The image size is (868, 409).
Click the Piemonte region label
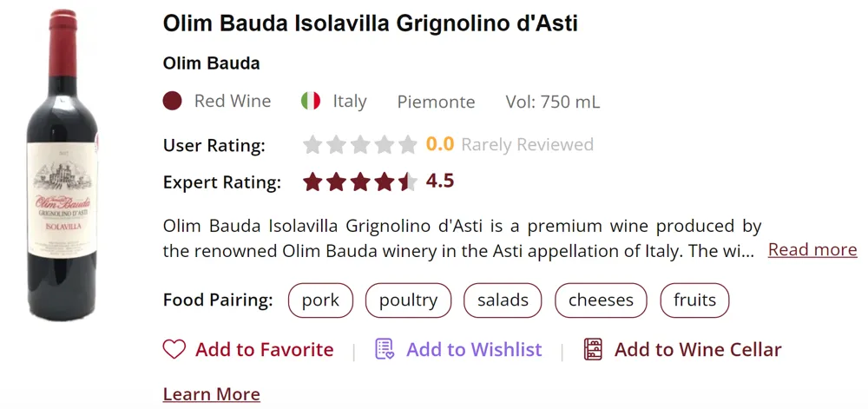click(x=436, y=102)
